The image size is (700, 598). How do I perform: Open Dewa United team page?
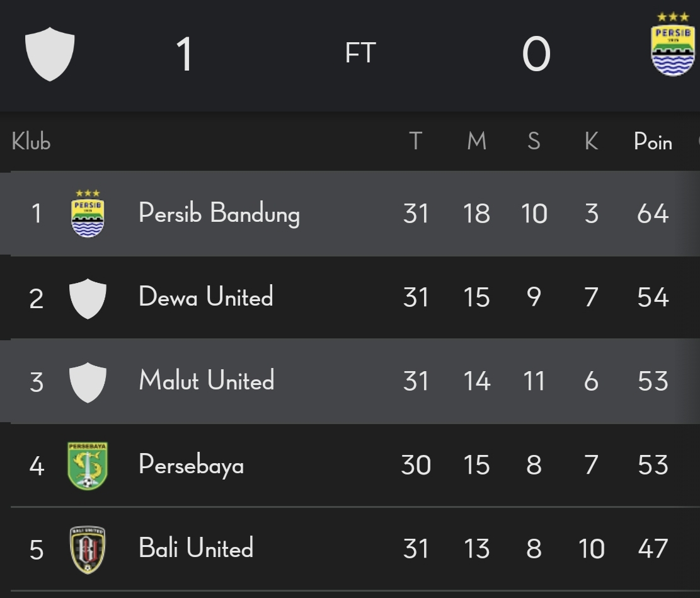pyautogui.click(x=206, y=297)
